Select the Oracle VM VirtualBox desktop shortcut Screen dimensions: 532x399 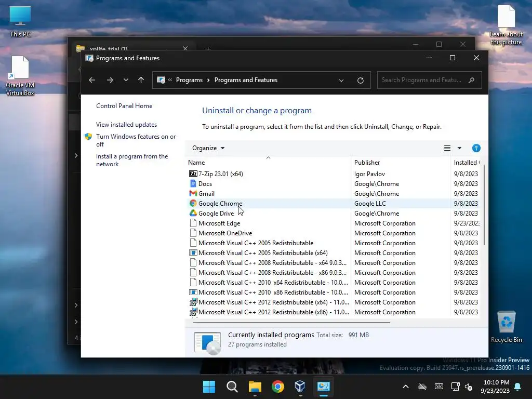tap(20, 76)
